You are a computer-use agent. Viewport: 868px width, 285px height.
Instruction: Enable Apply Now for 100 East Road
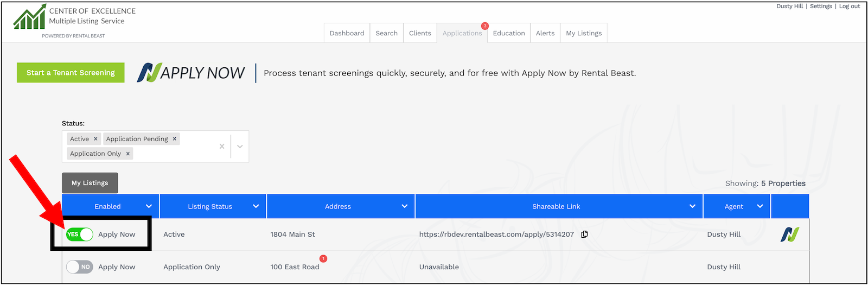[x=80, y=267]
